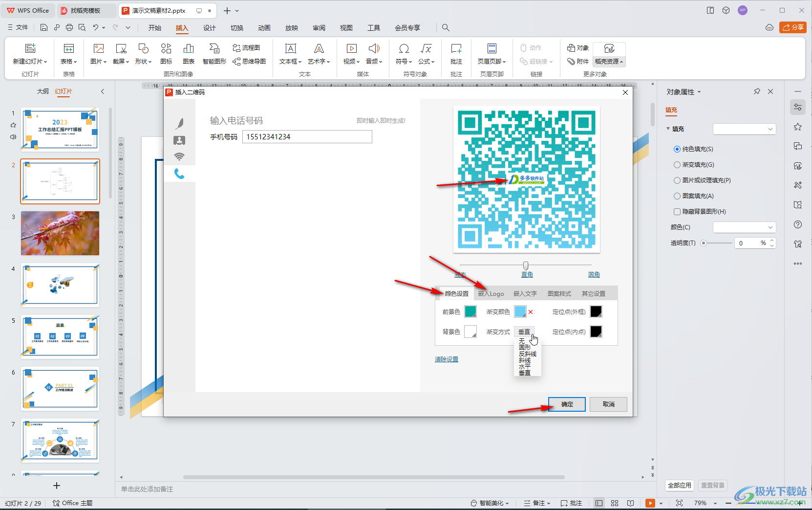The width and height of the screenshot is (812, 510).
Task: Click the 分享 share button
Action: tap(793, 27)
